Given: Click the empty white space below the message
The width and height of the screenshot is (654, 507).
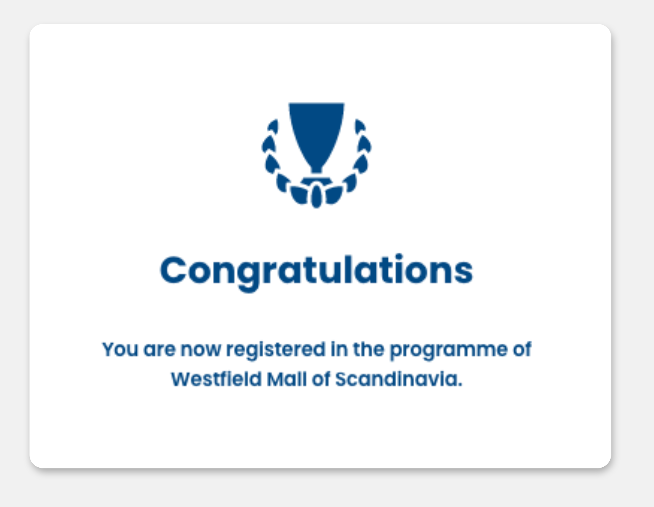Looking at the screenshot, I should 316,430.
